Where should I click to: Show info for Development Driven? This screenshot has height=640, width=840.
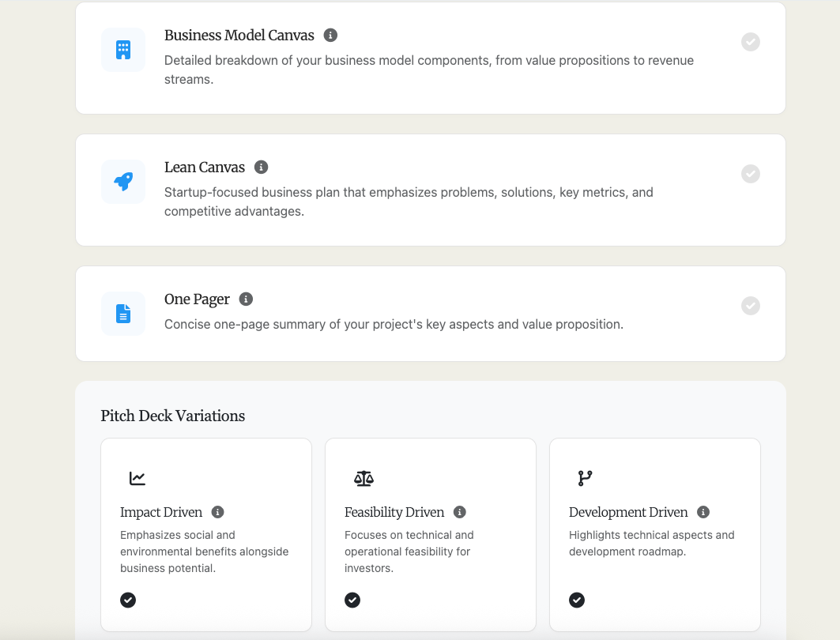[703, 512]
